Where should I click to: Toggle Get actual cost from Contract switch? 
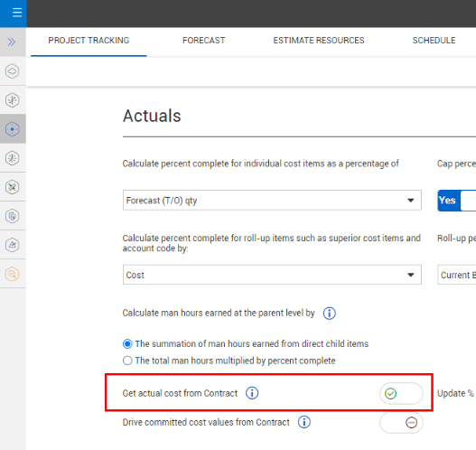401,393
